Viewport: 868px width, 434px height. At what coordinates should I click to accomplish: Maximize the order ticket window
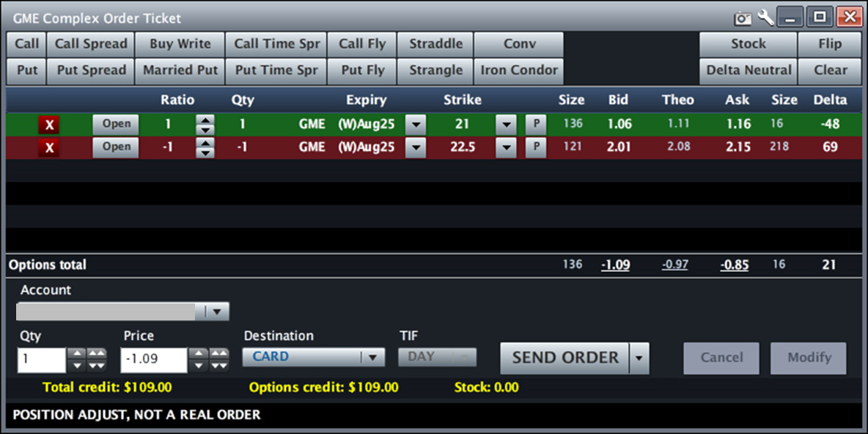point(820,17)
